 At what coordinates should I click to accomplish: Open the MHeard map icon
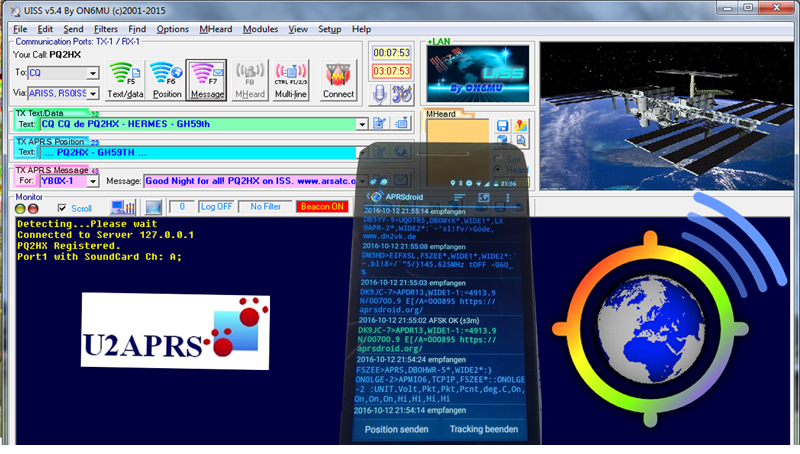(521, 125)
